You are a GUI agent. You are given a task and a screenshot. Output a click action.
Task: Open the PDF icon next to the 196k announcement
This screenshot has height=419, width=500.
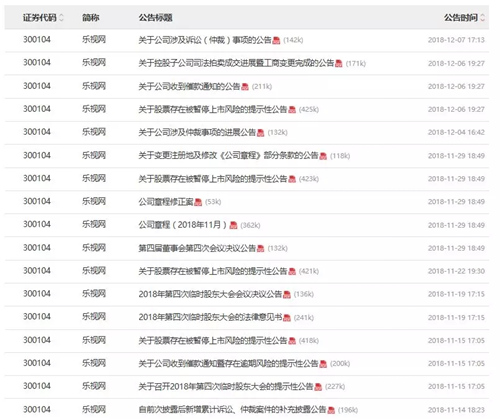331,410
